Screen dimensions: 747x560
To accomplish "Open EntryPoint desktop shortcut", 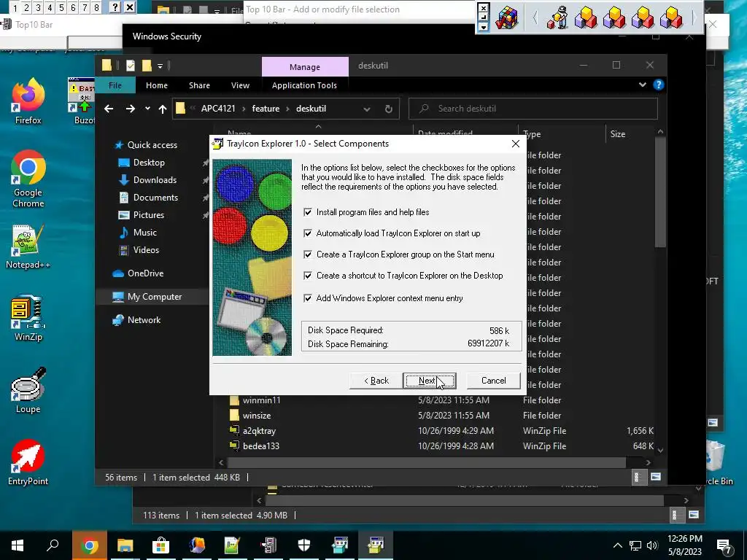I will (x=28, y=462).
